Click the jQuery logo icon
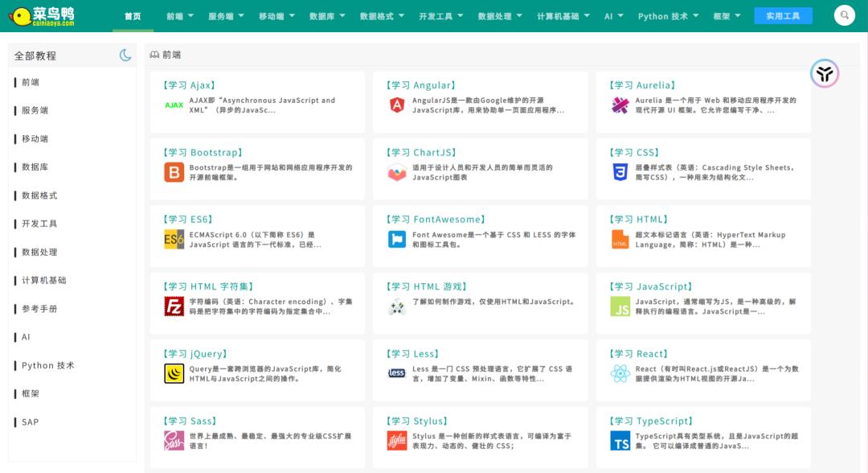The image size is (868, 473). point(174,374)
